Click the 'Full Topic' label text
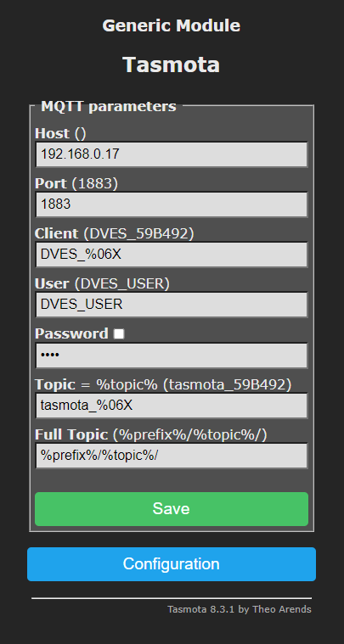 pyautogui.click(x=71, y=434)
